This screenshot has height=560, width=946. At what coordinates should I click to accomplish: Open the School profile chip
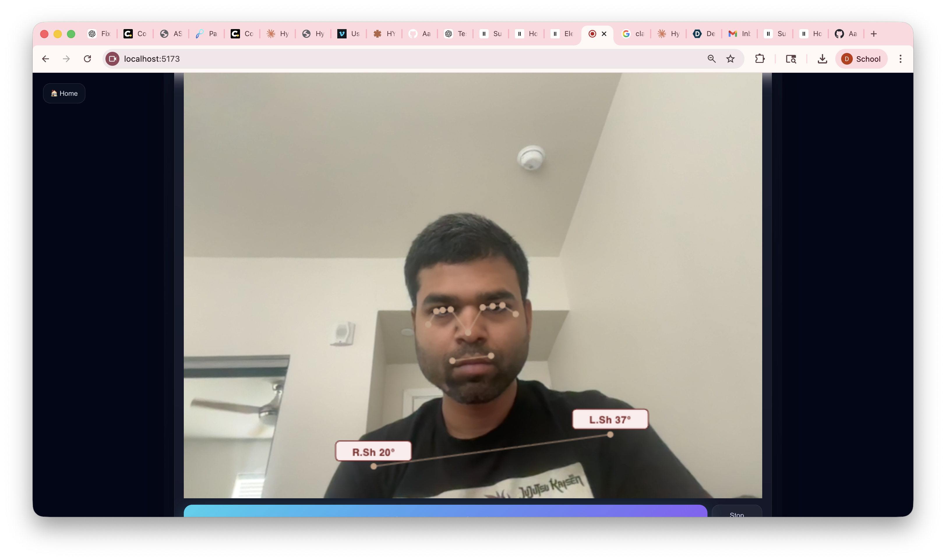pos(861,59)
